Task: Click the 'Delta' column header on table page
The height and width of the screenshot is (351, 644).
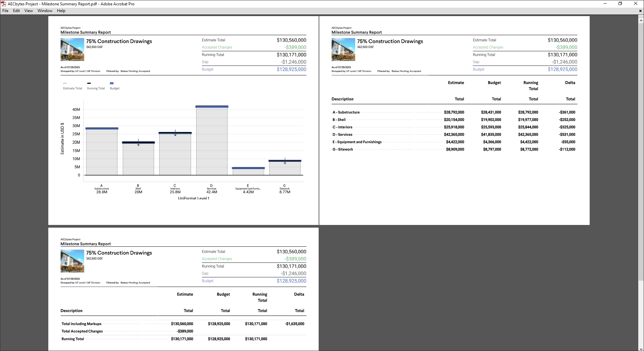Action: [570, 82]
